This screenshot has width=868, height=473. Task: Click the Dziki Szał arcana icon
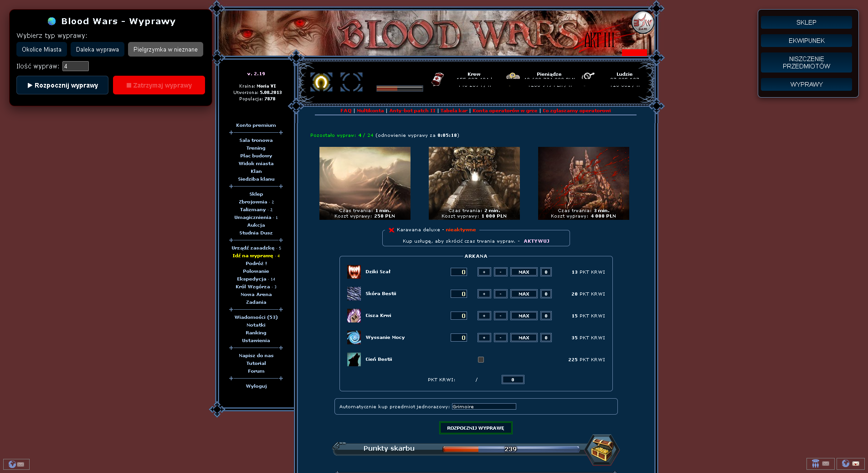click(354, 272)
